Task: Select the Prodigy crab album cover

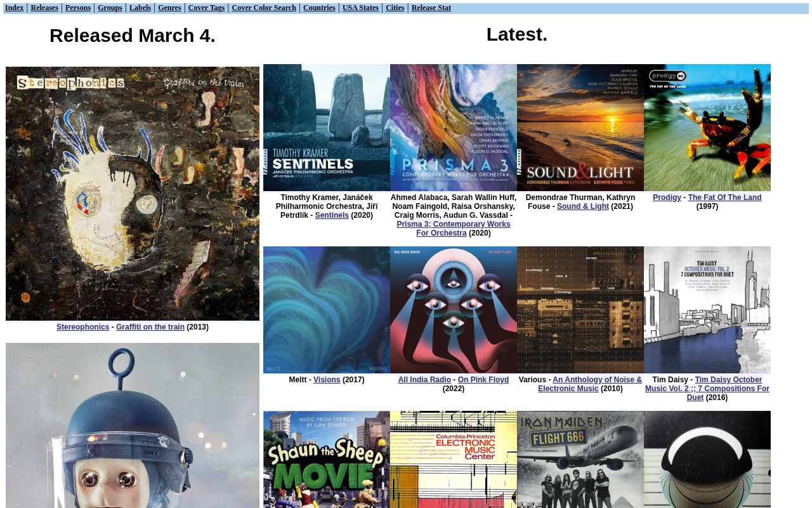Action: point(707,128)
